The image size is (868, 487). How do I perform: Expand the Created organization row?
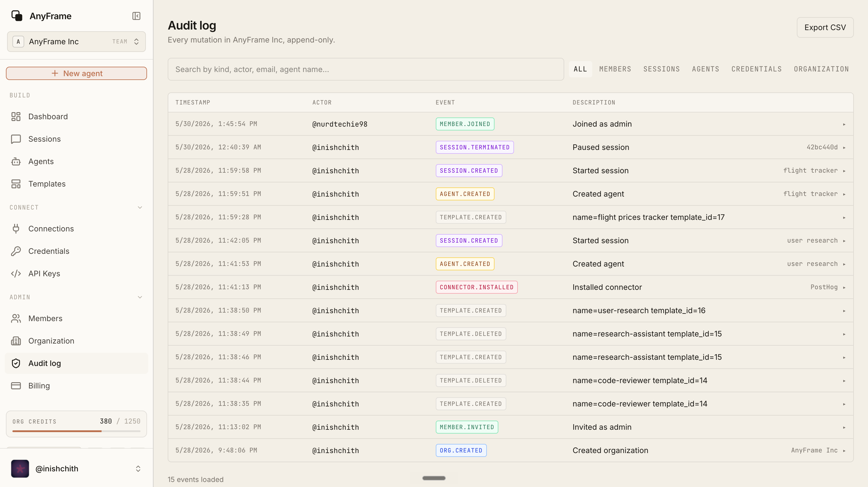pos(844,450)
